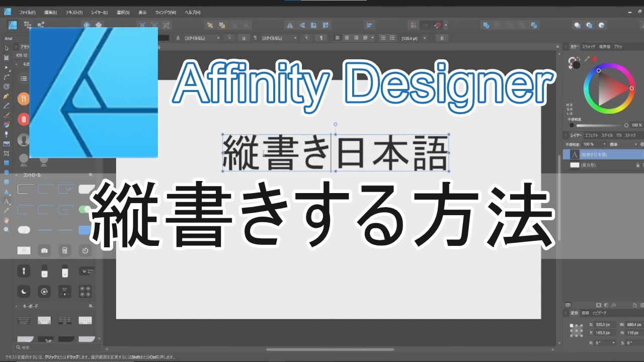Viewport: 644px width, 362px height.
Task: Select the color picker eyedropper icon
Action: point(587,59)
